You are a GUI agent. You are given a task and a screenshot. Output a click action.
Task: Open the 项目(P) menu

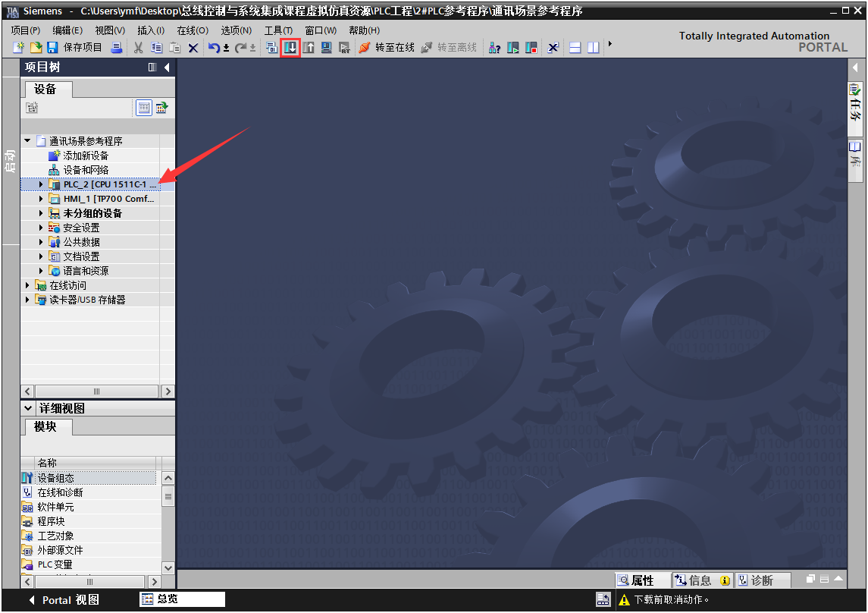pyautogui.click(x=26, y=30)
